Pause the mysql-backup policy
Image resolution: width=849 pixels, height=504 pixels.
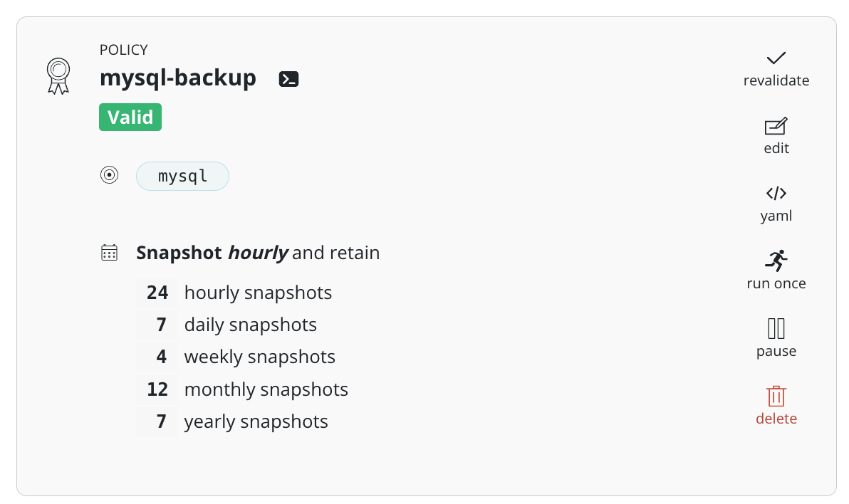point(776,329)
